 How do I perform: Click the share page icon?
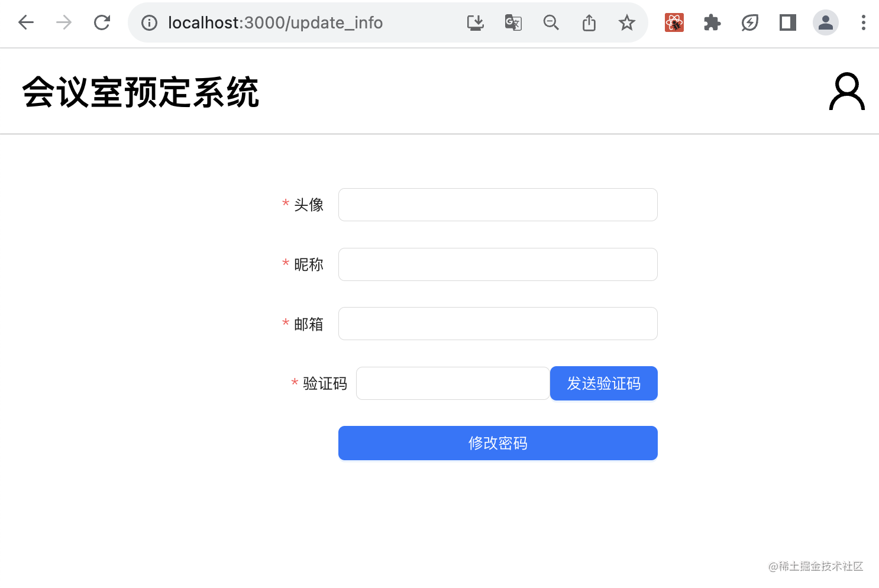point(589,22)
